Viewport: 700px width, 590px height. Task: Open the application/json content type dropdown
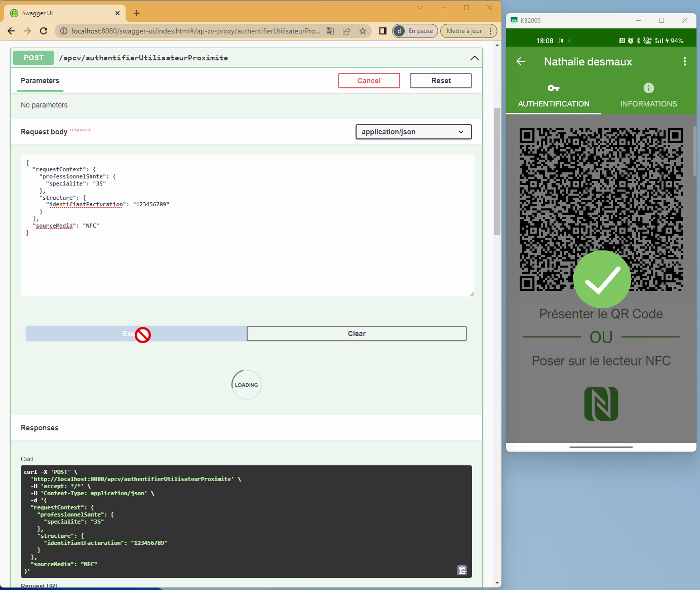pos(414,132)
